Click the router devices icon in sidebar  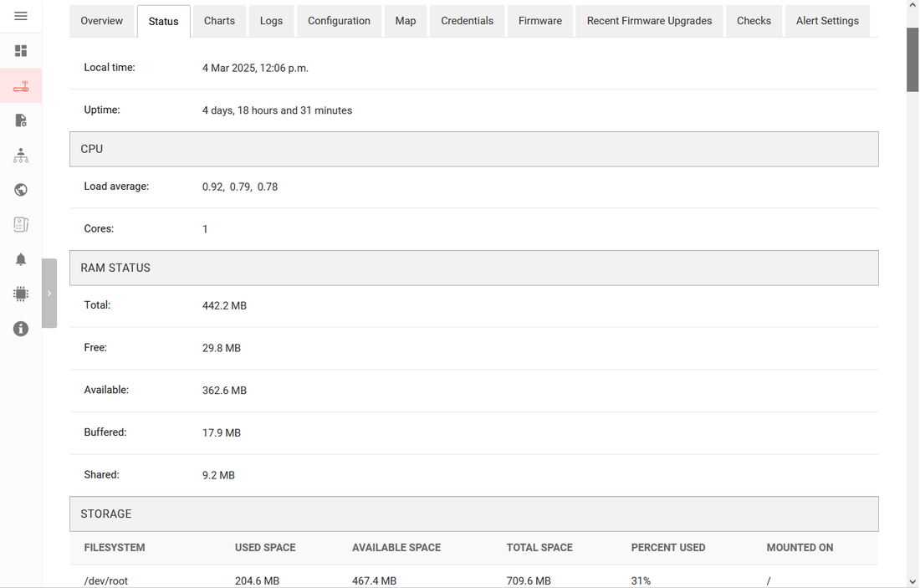21,86
